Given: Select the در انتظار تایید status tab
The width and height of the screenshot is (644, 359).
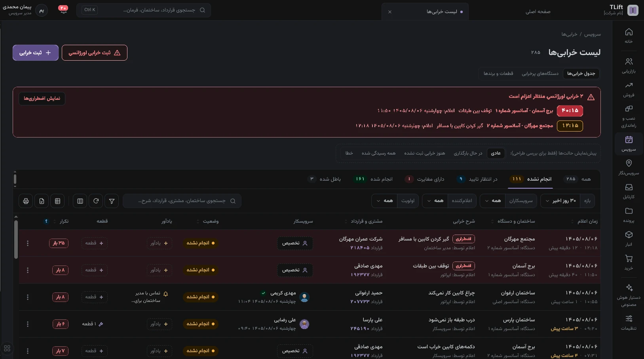Looking at the screenshot, I should [x=477, y=179].
